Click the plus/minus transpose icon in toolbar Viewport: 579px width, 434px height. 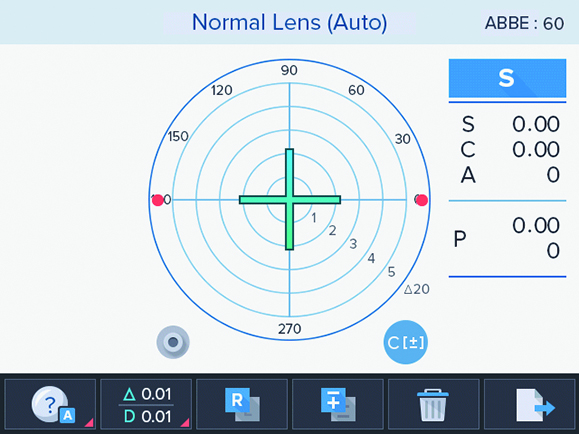point(338,404)
